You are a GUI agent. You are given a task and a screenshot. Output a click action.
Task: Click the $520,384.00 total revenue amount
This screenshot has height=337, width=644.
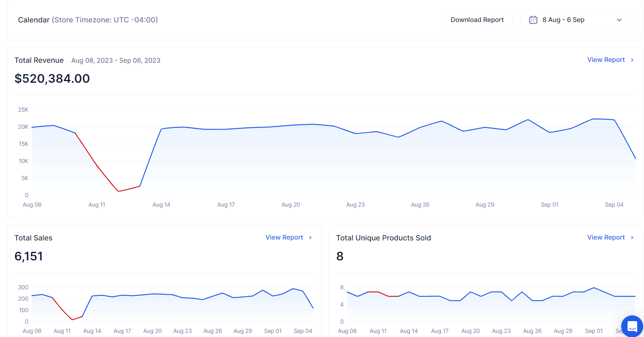(52, 79)
